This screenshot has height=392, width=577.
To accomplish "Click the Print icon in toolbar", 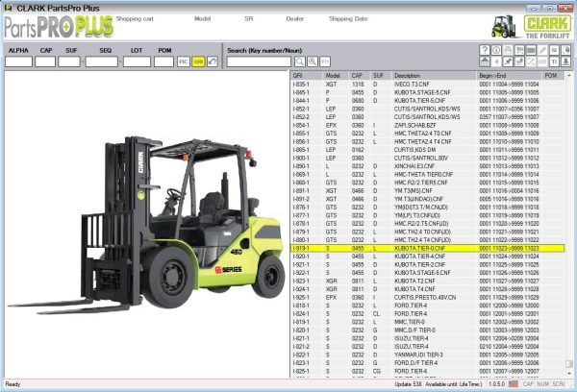I will pyautogui.click(x=508, y=50).
